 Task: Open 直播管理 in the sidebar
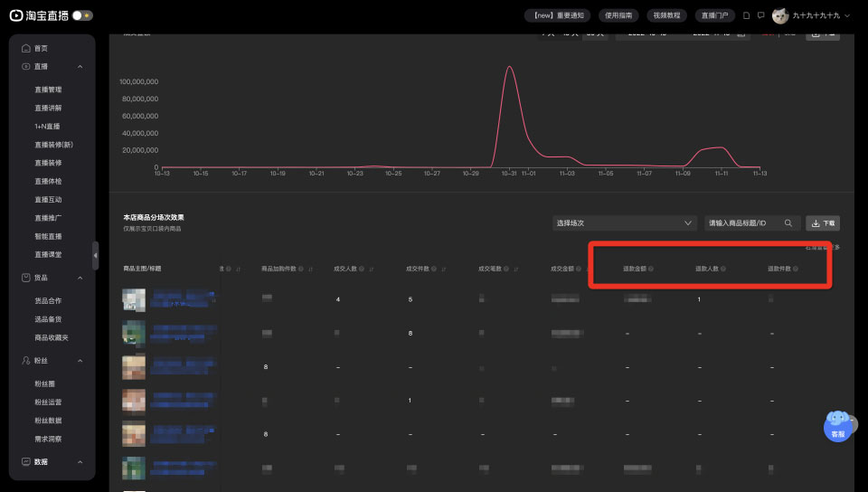[48, 90]
